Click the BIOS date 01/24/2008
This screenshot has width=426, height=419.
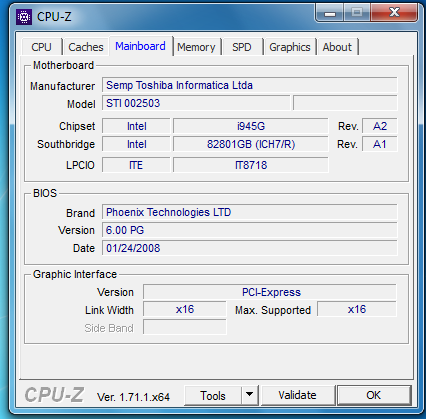250,248
